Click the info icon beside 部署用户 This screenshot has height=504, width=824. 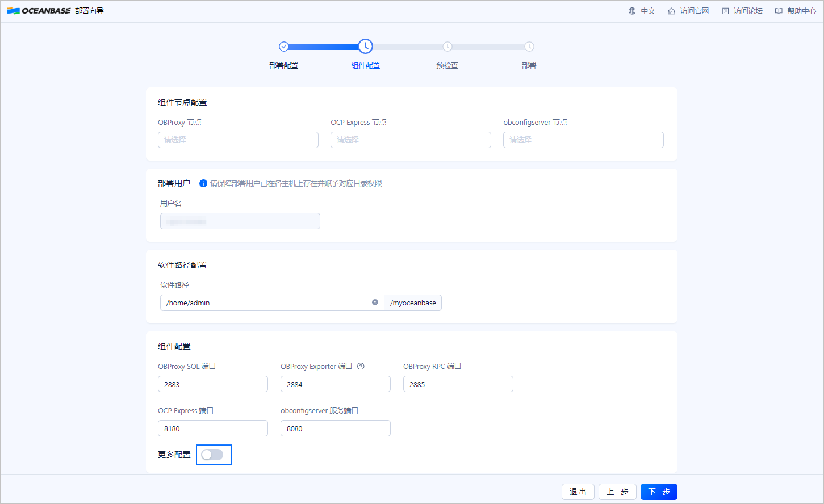203,183
